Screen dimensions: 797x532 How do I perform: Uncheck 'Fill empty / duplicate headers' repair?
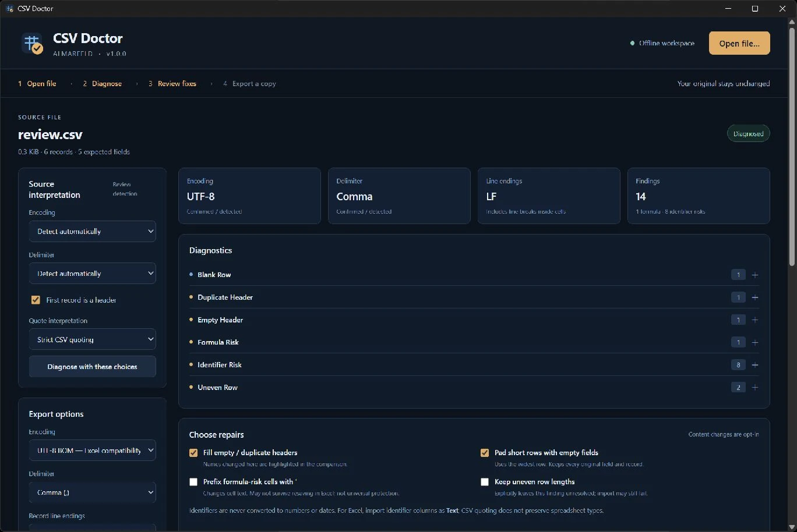pos(193,453)
